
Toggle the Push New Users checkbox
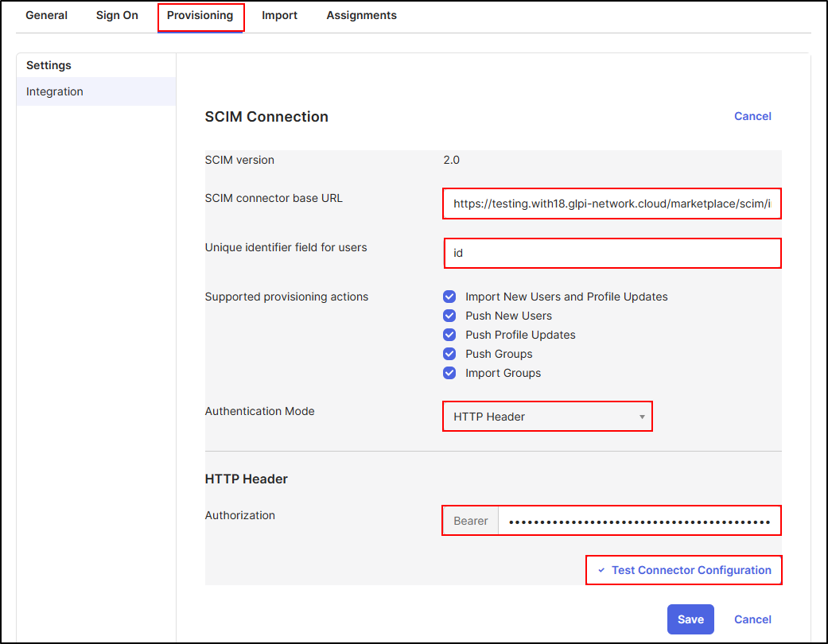pos(450,316)
